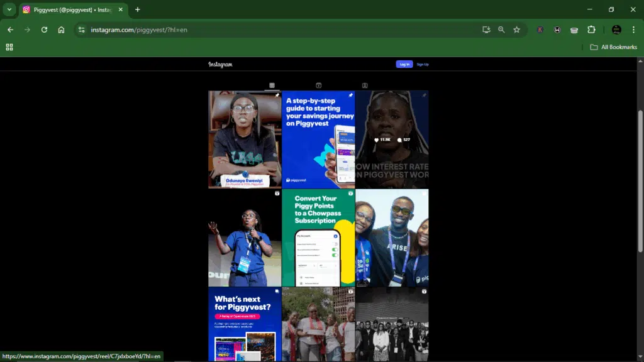Screen dimensions: 644x362
Task: Open the Chrome apps grid shortcut
Action: (9, 47)
